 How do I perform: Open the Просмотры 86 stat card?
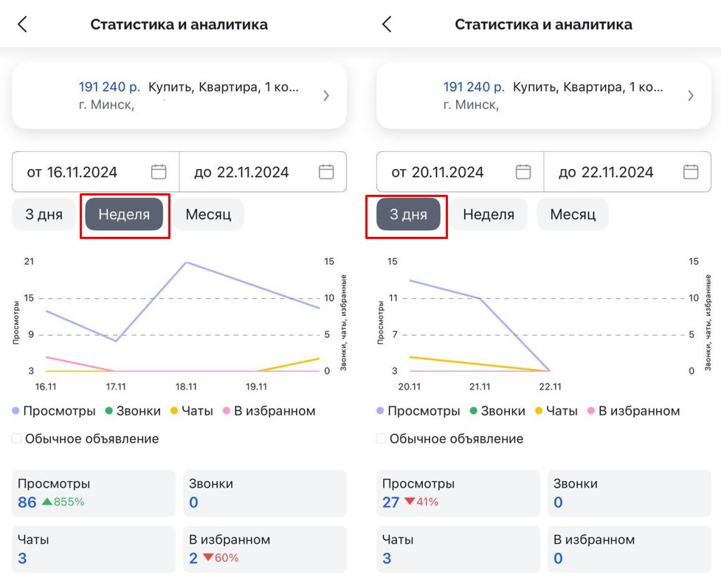pyautogui.click(x=94, y=493)
